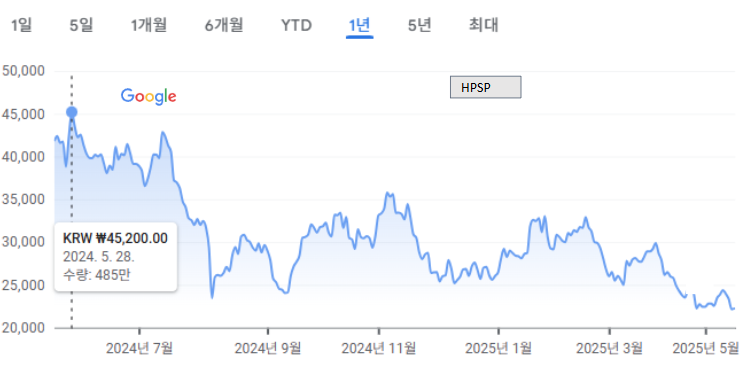Choose the 6개월 range tab
747x369 pixels.
tap(224, 25)
